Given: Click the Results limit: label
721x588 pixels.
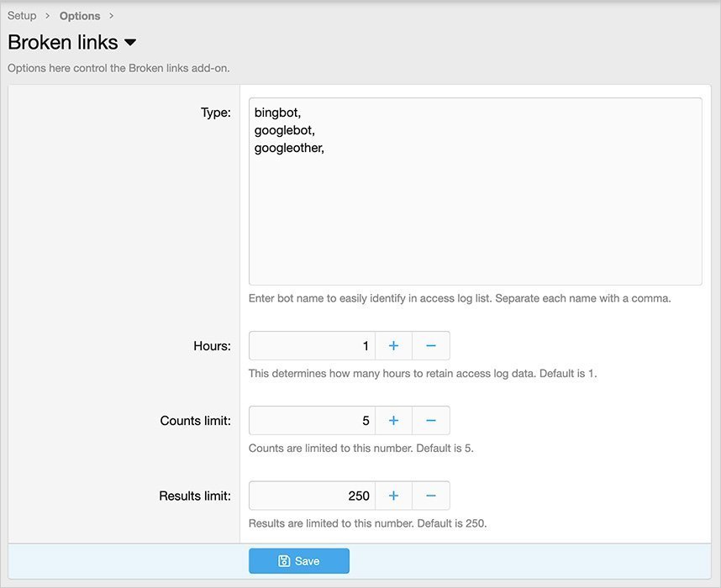Looking at the screenshot, I should [x=195, y=496].
